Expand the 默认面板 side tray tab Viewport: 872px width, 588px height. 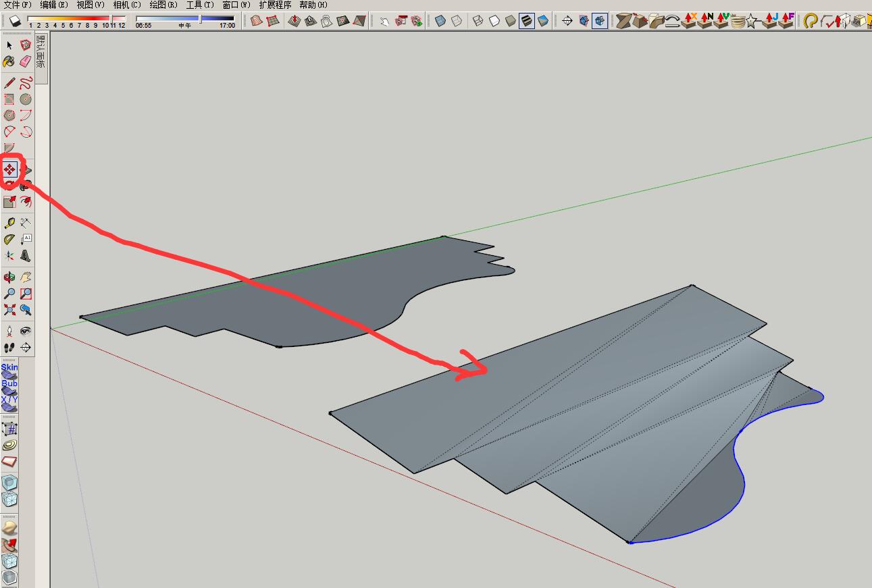click(x=41, y=53)
